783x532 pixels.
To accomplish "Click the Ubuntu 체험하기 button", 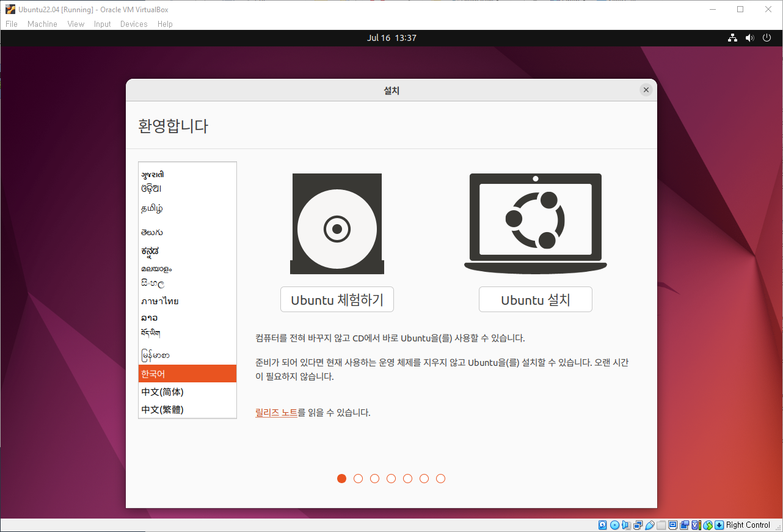I will click(x=337, y=300).
